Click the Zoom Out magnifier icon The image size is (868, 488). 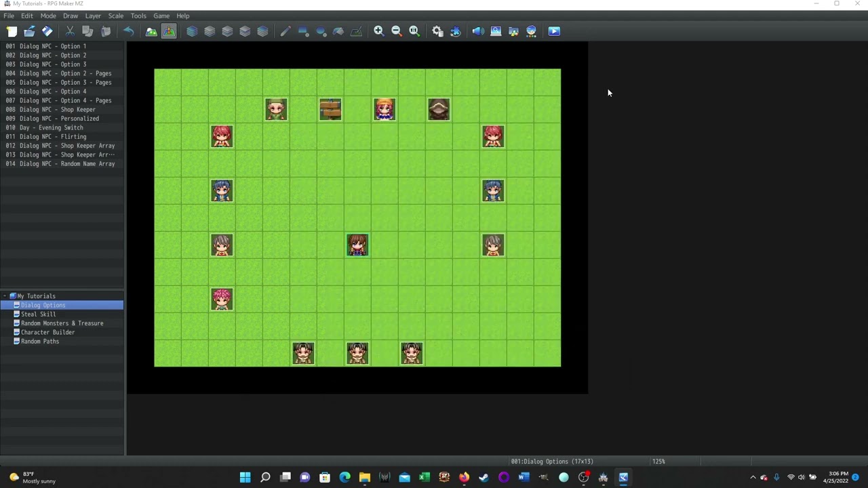click(x=397, y=31)
